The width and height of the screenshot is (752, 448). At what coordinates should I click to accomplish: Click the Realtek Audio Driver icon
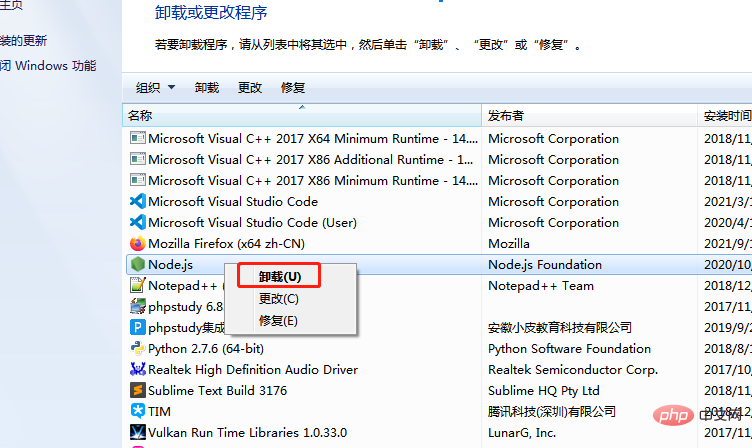click(138, 369)
